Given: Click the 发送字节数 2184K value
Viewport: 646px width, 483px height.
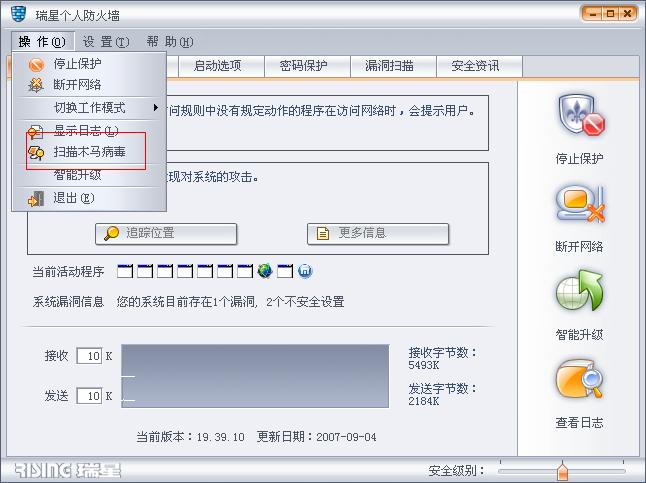Looking at the screenshot, I should click(x=424, y=401).
